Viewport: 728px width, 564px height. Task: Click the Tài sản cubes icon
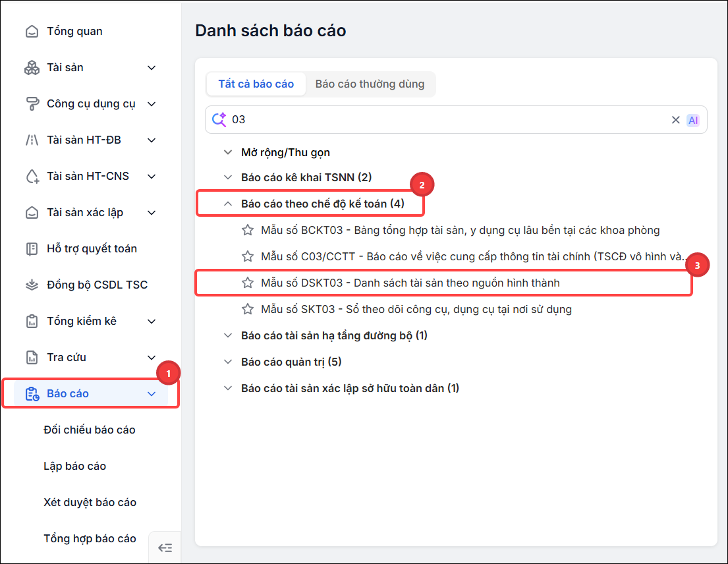point(32,68)
